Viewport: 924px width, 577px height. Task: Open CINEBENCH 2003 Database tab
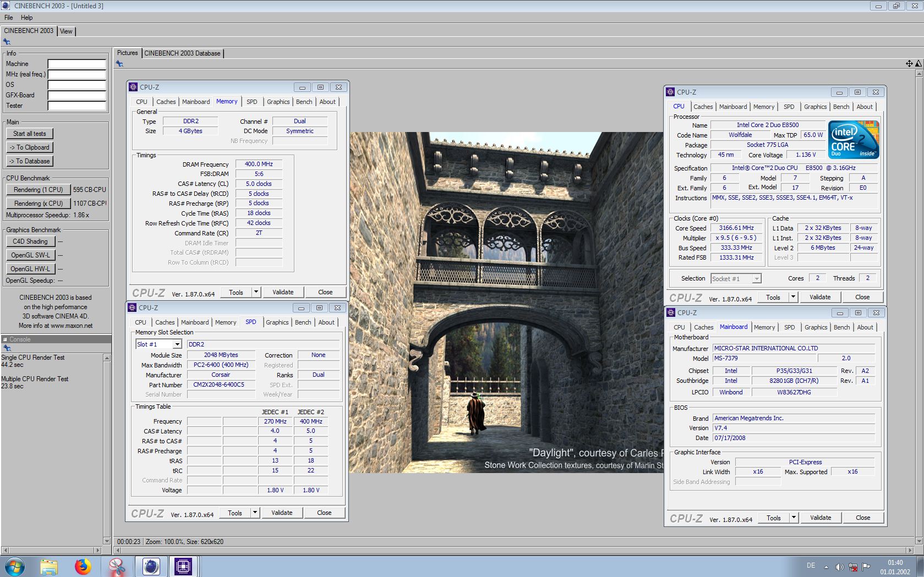point(182,53)
